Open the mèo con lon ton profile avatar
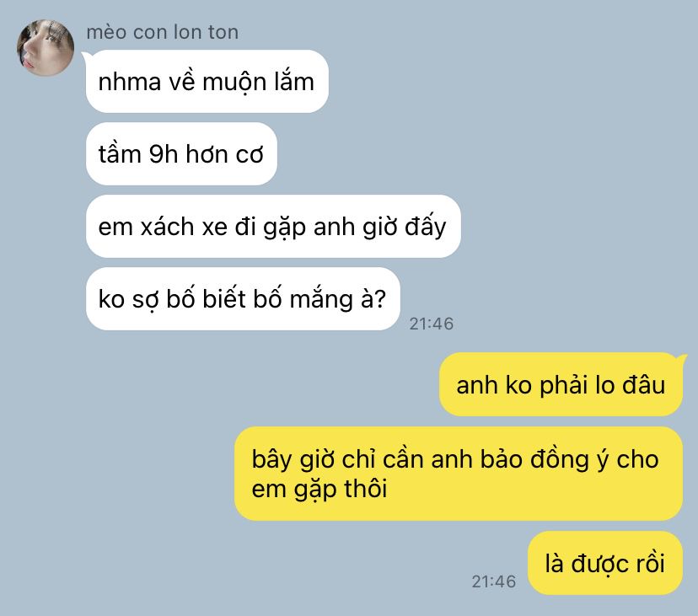The image size is (698, 616). pyautogui.click(x=46, y=48)
